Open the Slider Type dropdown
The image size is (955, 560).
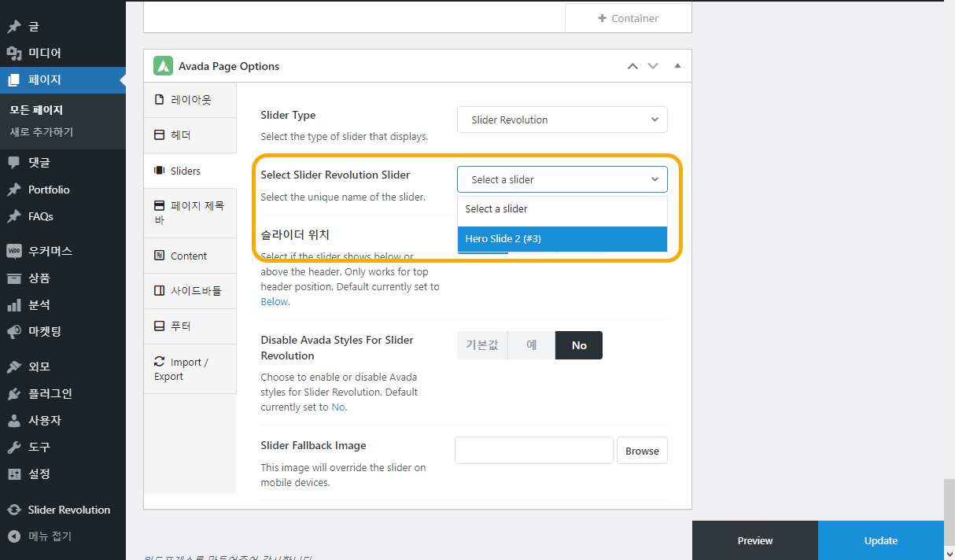562,120
